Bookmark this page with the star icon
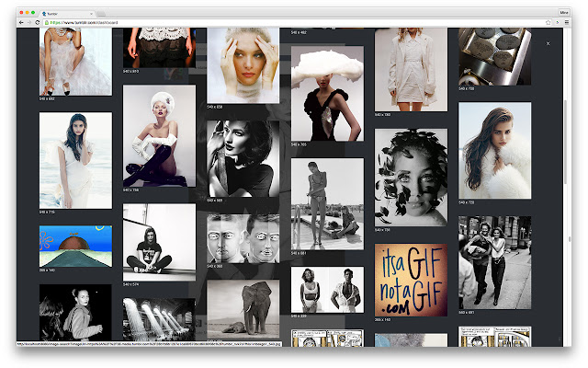 coord(548,22)
